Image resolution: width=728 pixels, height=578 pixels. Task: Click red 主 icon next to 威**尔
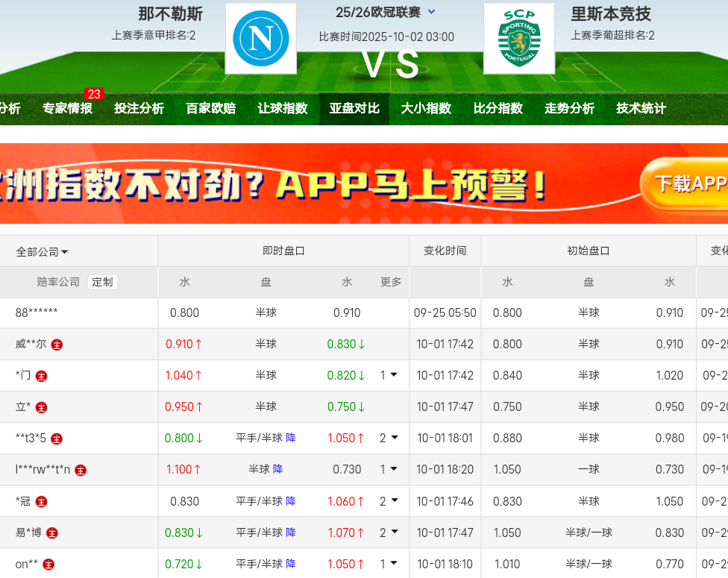[x=57, y=345]
